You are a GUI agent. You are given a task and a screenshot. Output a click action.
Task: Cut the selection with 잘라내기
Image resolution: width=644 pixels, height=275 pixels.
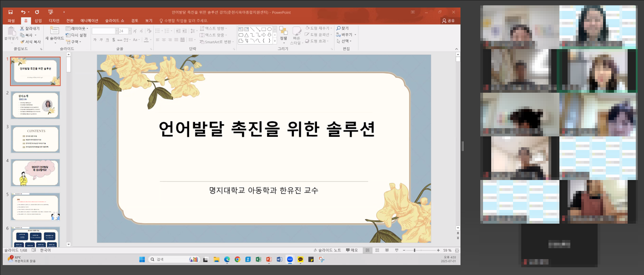[30, 29]
